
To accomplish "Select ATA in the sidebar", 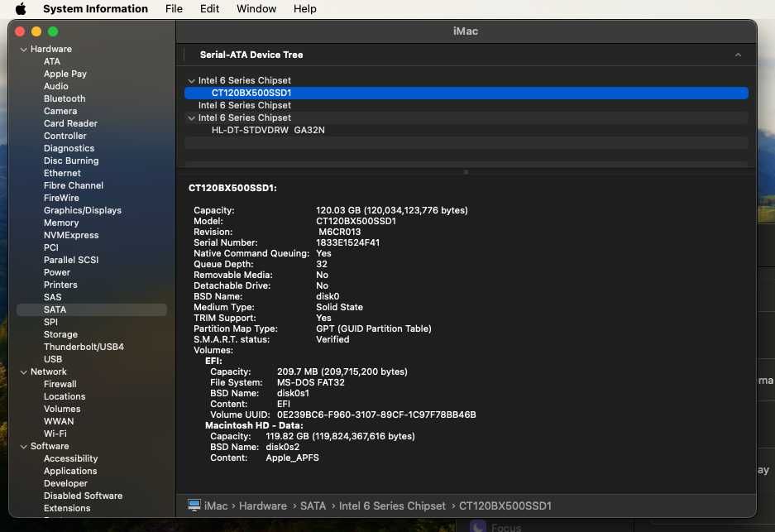I will coord(52,61).
